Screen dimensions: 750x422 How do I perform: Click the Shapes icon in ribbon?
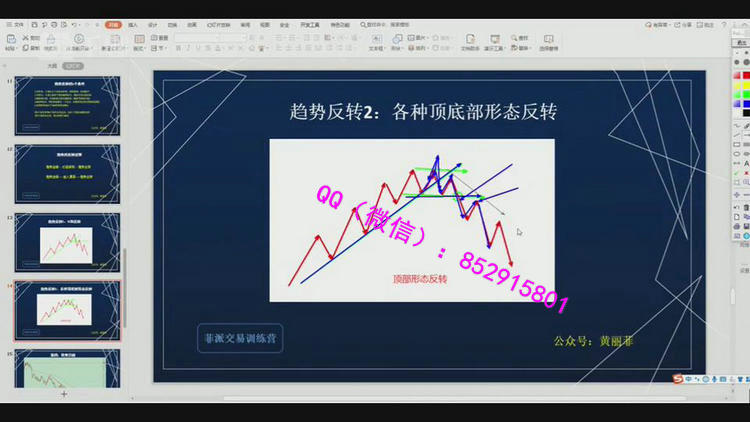click(x=396, y=42)
